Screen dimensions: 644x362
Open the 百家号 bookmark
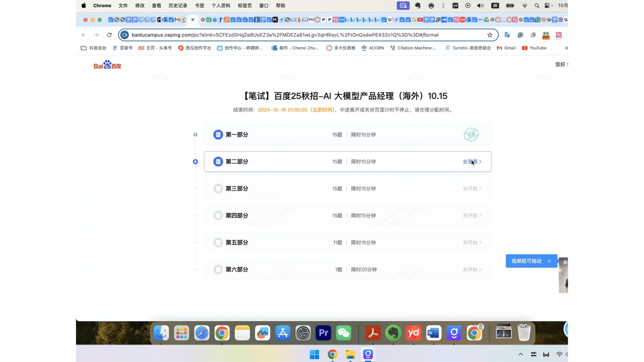(x=122, y=48)
